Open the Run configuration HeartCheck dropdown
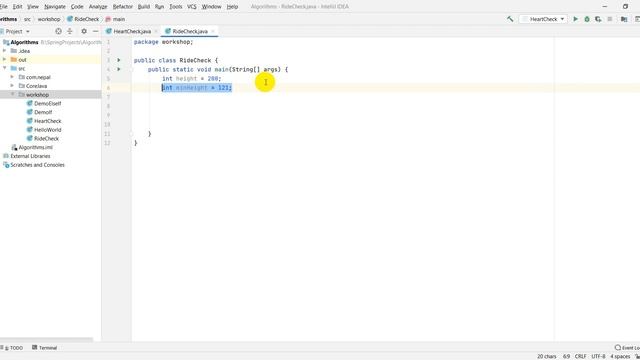The width and height of the screenshot is (640, 360). [x=543, y=19]
